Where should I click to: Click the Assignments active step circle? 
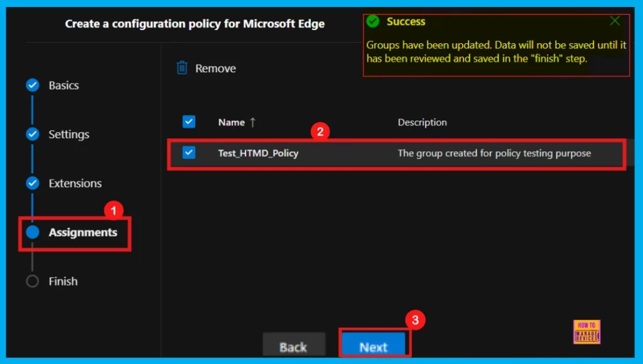click(33, 232)
